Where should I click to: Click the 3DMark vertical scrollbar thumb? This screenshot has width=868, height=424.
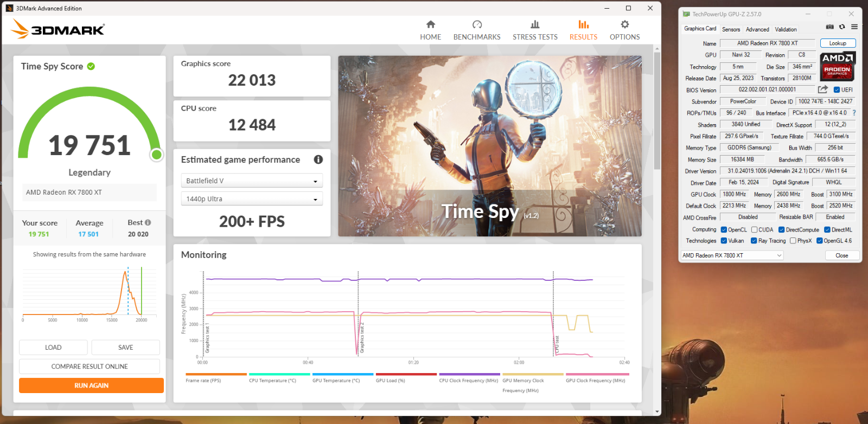pyautogui.click(x=657, y=111)
